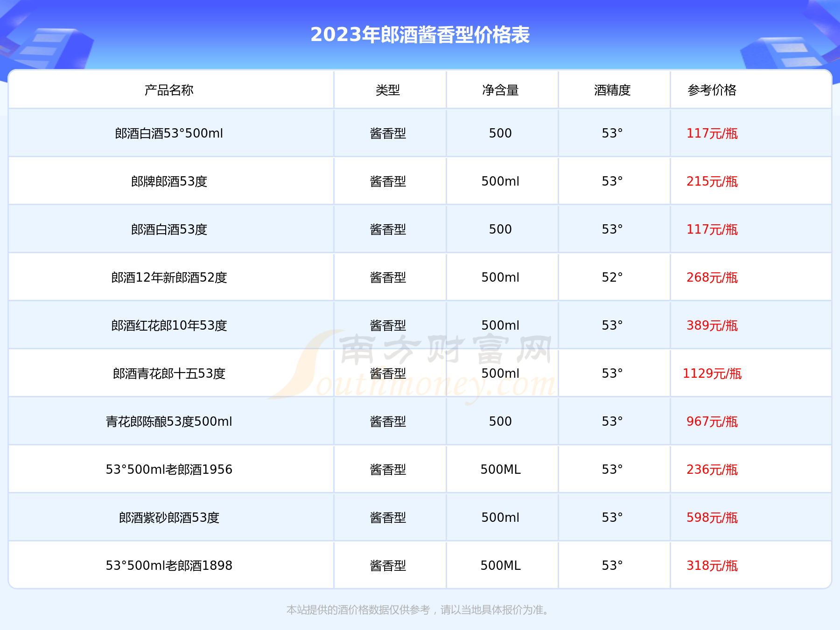This screenshot has width=840, height=630.
Task: Click price 967元/瓶
Action: point(712,422)
